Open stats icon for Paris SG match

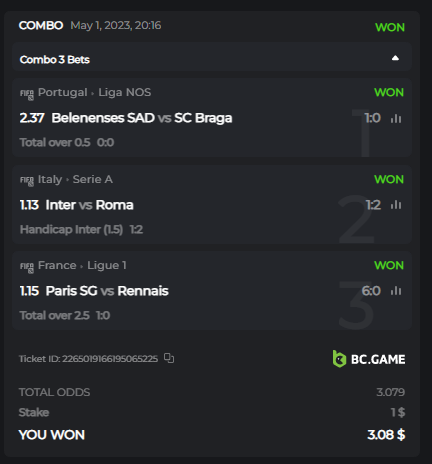(396, 291)
